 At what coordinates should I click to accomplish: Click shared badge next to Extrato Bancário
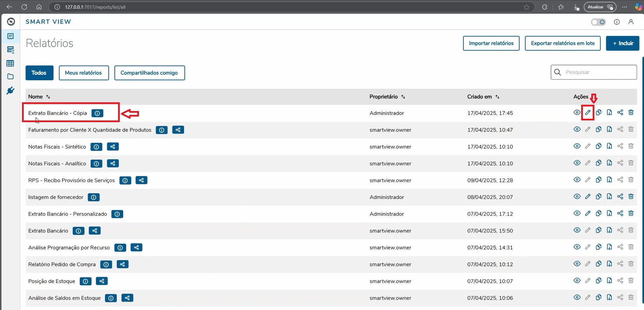point(95,231)
